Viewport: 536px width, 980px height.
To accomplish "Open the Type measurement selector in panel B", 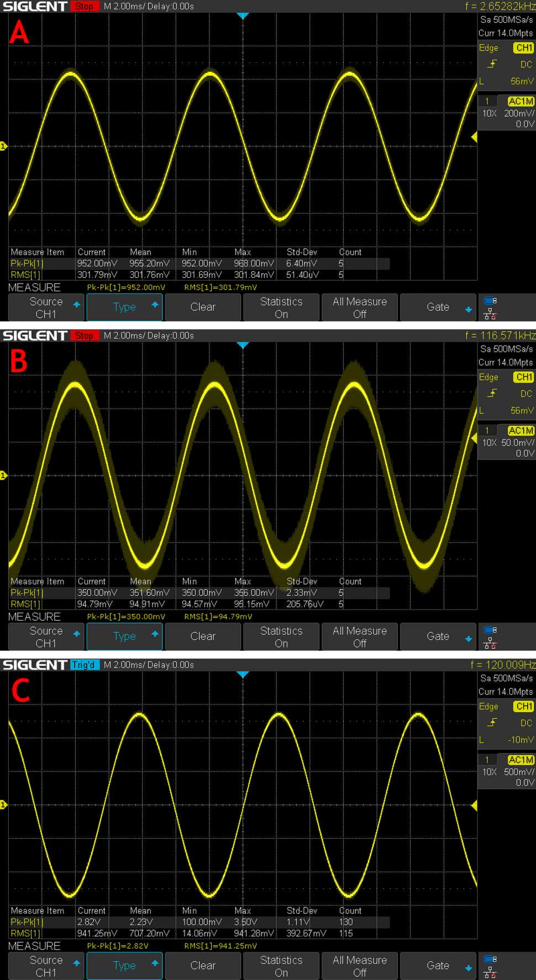I will click(x=124, y=637).
